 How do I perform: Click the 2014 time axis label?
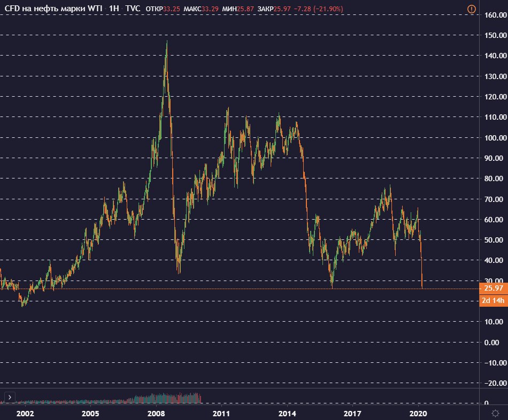[x=287, y=414]
